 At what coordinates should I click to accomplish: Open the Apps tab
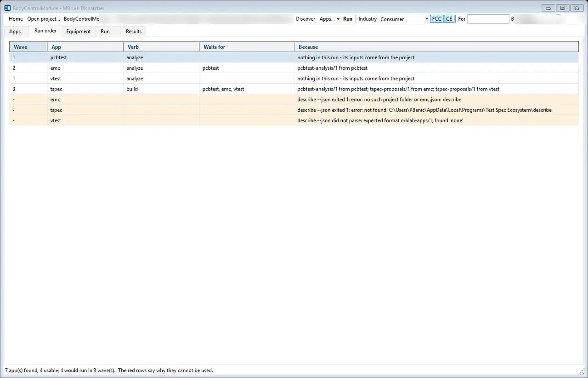15,31
